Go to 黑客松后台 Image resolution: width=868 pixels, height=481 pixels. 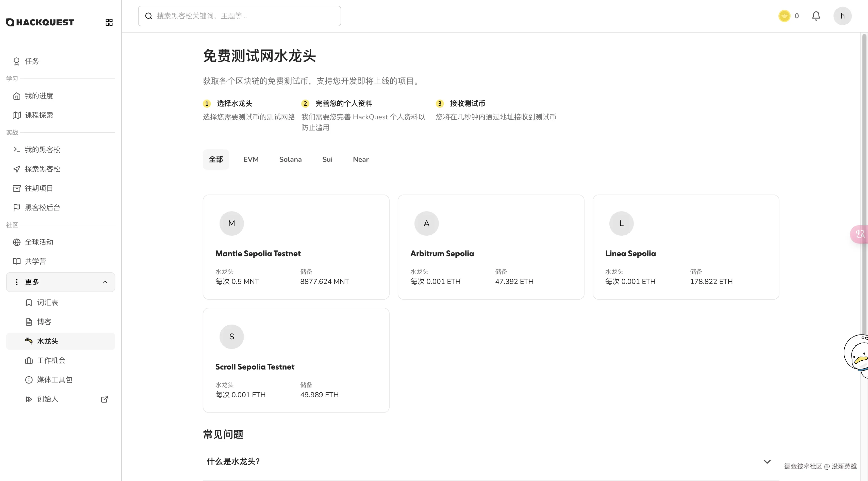point(61,208)
